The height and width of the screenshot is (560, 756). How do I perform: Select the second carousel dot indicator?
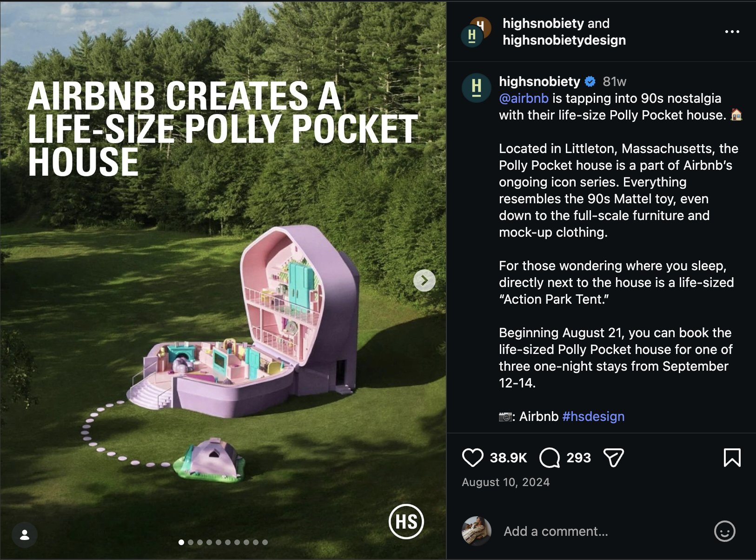coord(191,542)
